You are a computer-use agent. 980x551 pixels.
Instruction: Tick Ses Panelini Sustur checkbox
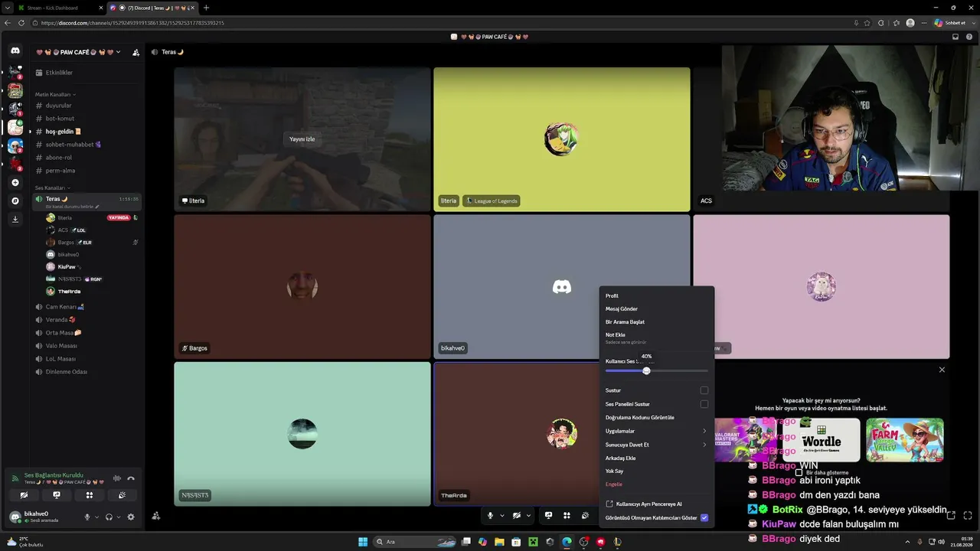[704, 404]
